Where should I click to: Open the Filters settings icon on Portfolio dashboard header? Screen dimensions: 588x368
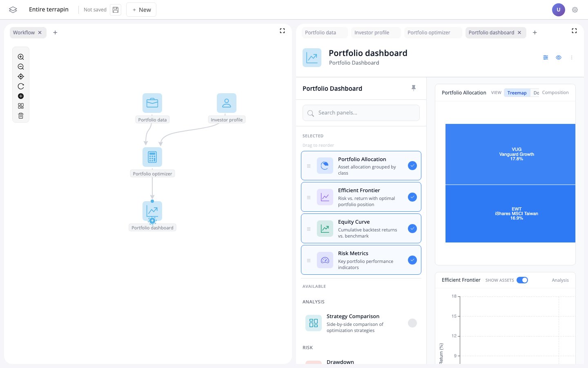click(546, 57)
